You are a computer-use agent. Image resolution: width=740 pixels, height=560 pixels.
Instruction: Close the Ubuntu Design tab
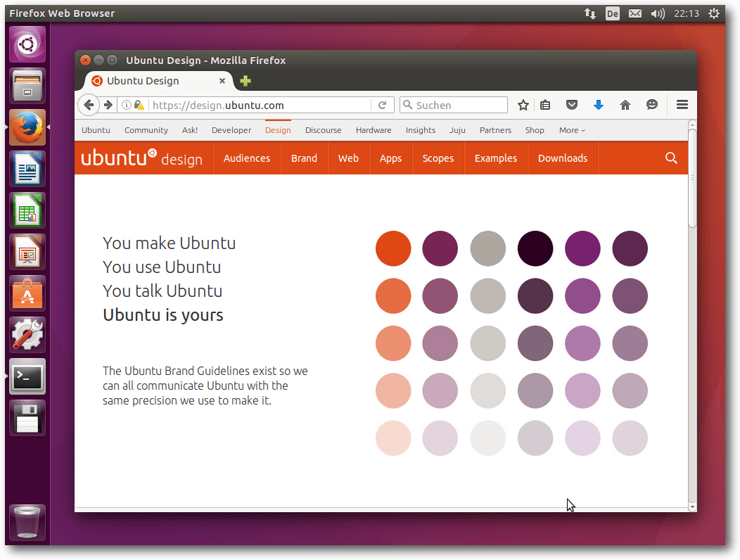(222, 81)
